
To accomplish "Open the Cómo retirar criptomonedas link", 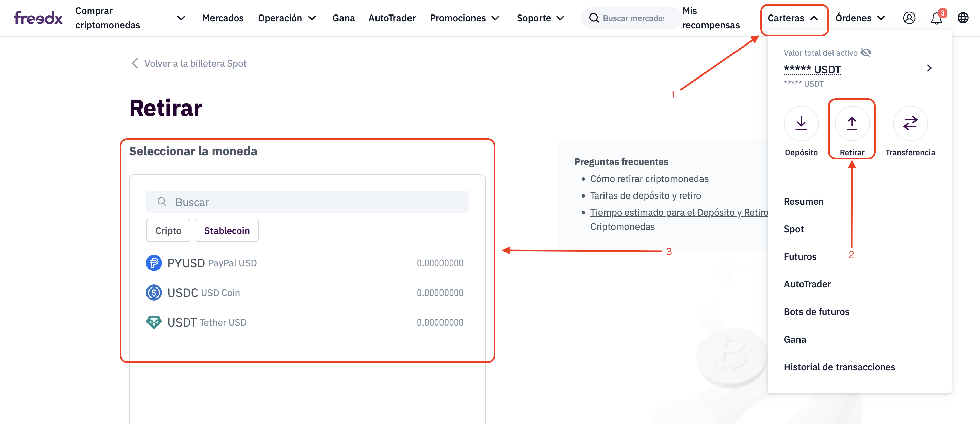I will coord(649,179).
